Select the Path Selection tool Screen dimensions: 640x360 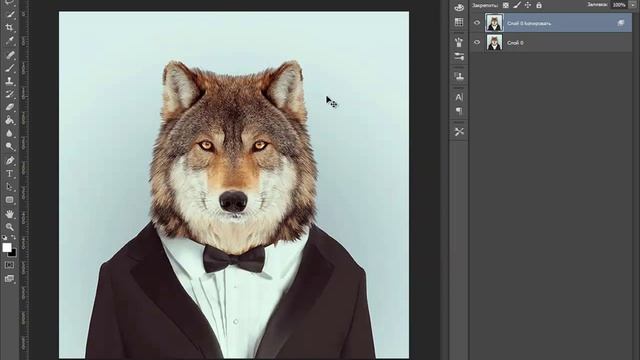coord(10,187)
